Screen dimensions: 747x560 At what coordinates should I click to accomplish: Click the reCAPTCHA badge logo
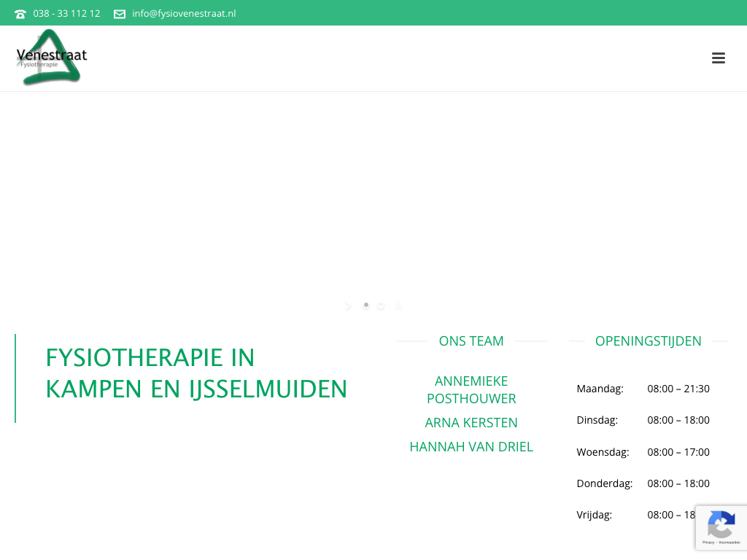tap(721, 524)
